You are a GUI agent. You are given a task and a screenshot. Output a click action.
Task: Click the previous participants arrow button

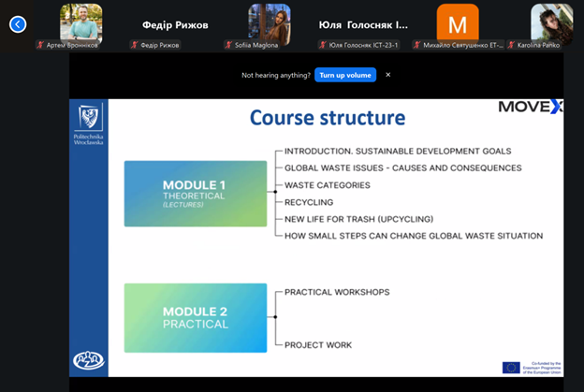18,24
